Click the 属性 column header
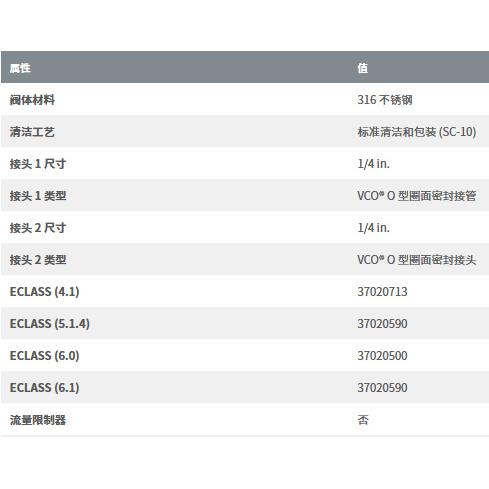Viewport: 489px width, 489px height. (20, 68)
